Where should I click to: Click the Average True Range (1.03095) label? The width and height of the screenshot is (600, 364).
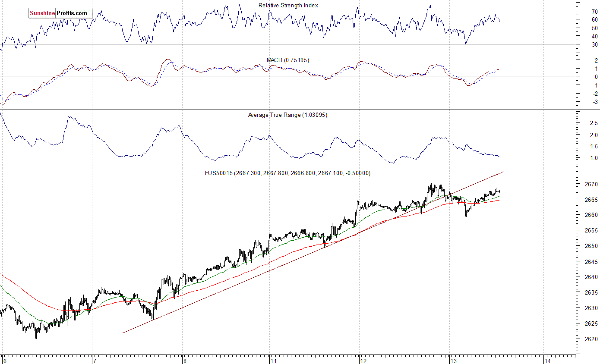pyautogui.click(x=287, y=115)
